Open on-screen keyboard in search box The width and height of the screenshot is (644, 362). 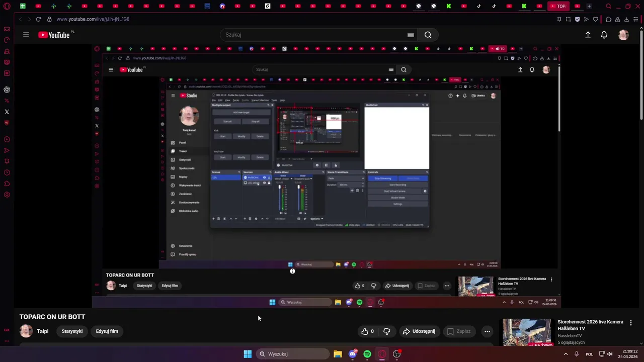tap(411, 35)
